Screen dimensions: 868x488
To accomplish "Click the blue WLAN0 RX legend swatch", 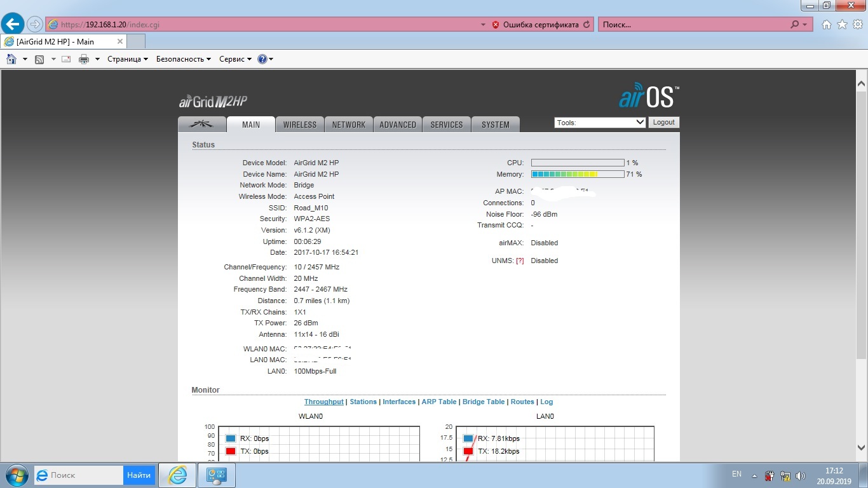I will (231, 438).
